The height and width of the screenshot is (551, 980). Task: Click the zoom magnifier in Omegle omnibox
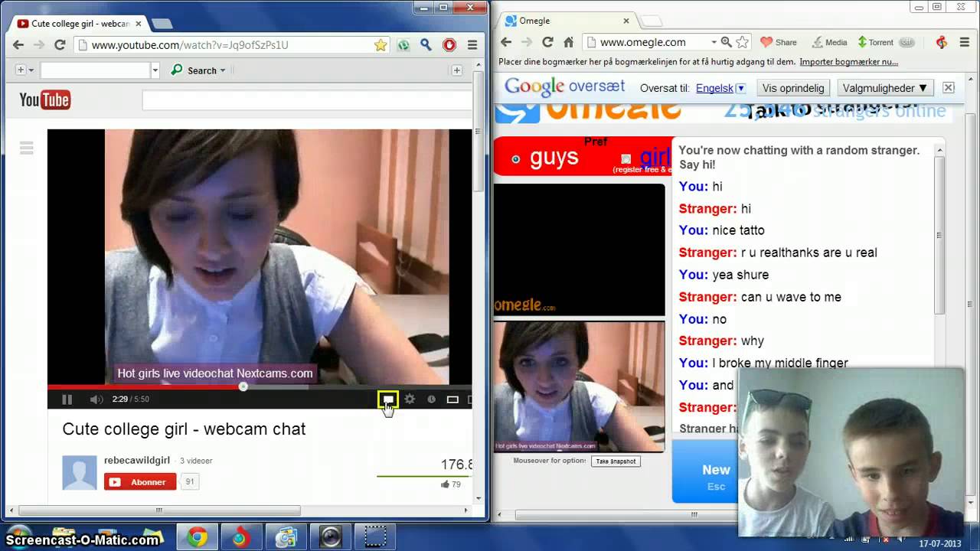tap(727, 42)
